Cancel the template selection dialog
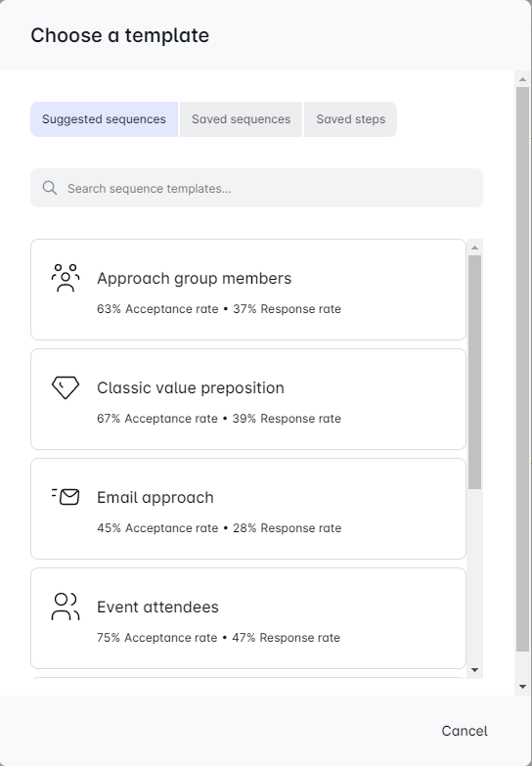 pyautogui.click(x=465, y=731)
